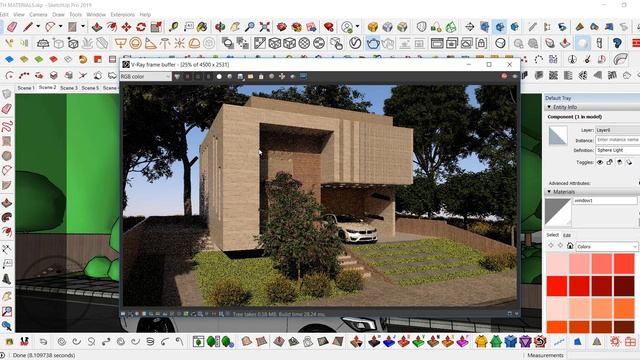The width and height of the screenshot is (640, 360).
Task: Pick the dark maroon color swatch
Action: click(x=624, y=286)
